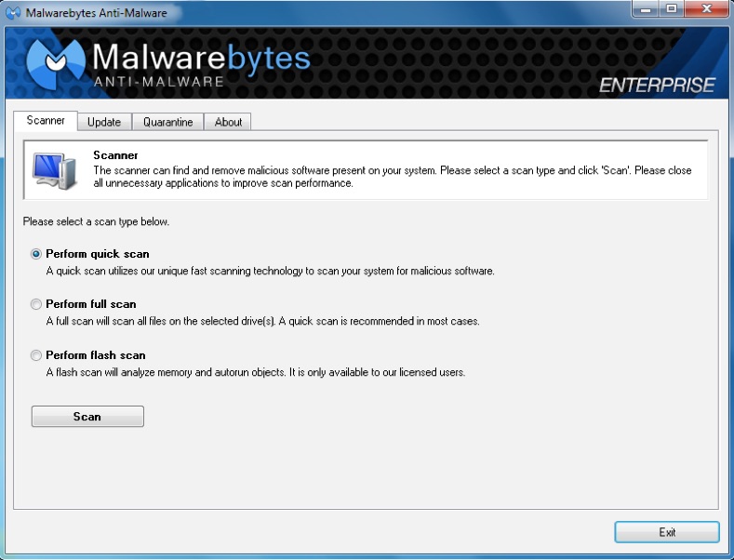The image size is (734, 560).
Task: Minimize the Malwarebytes window
Action: point(646,8)
